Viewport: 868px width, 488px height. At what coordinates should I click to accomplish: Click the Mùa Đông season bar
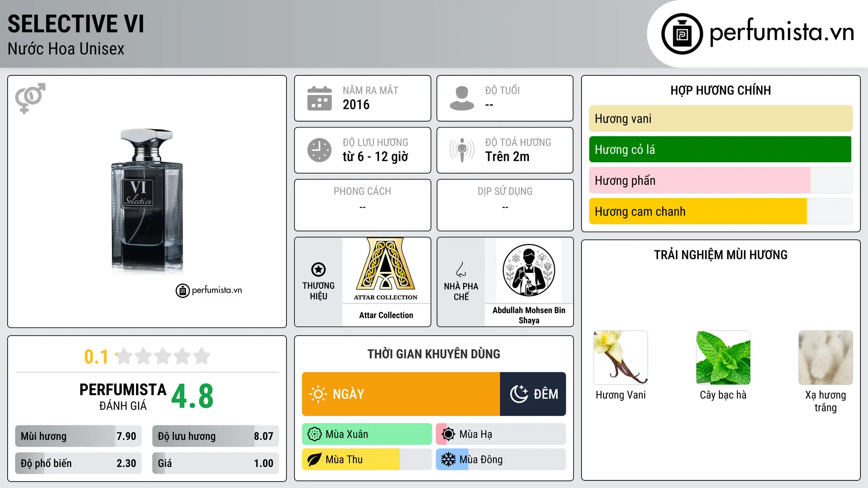[501, 460]
